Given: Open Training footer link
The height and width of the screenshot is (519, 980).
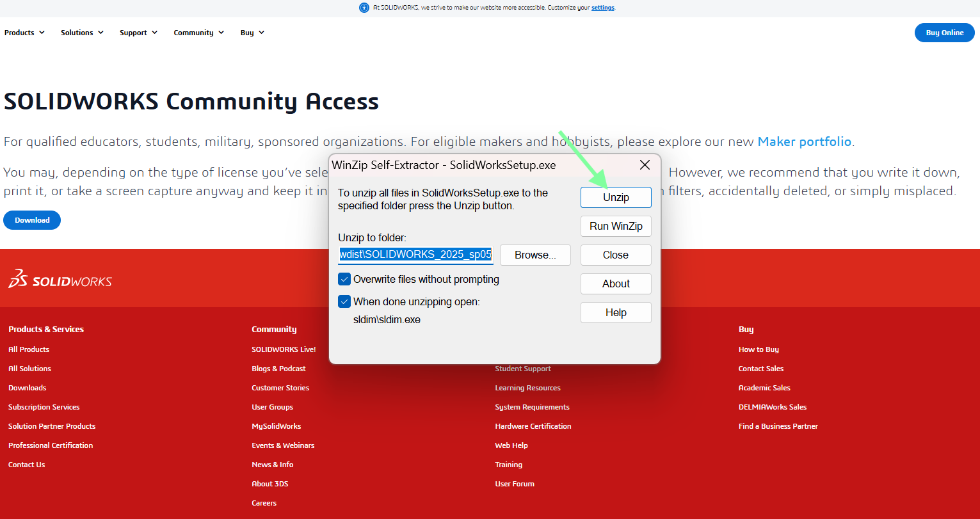Looking at the screenshot, I should click(509, 465).
